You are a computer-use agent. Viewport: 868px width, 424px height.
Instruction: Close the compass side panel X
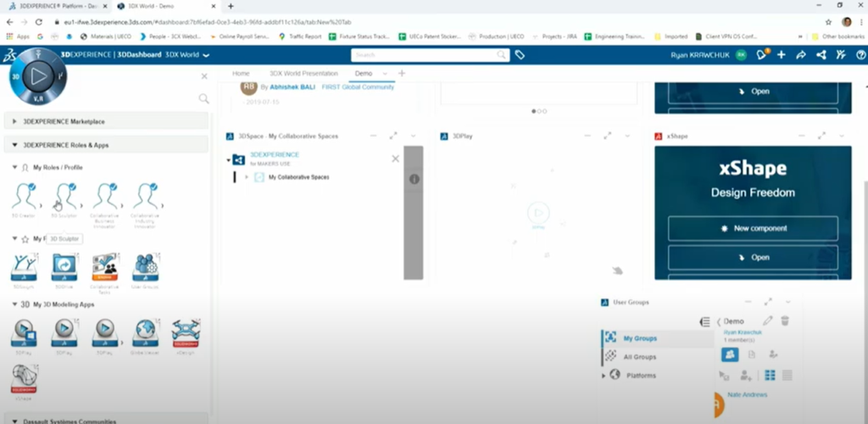tap(204, 76)
